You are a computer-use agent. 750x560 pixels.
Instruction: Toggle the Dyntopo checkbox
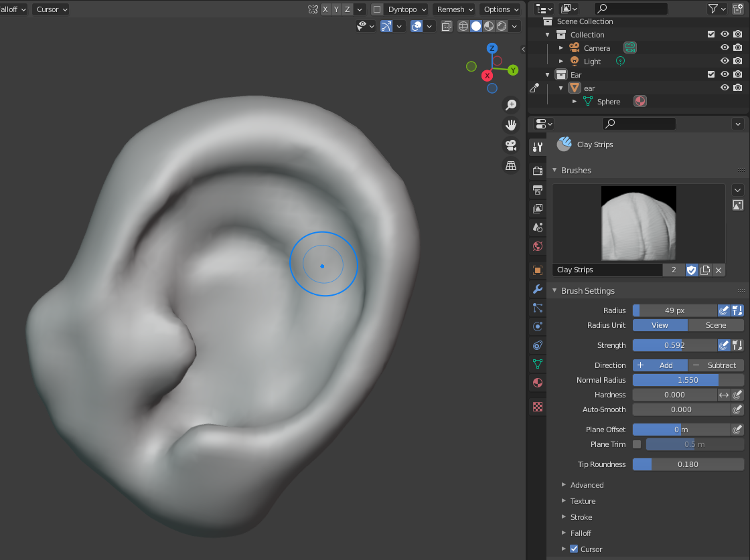(377, 9)
